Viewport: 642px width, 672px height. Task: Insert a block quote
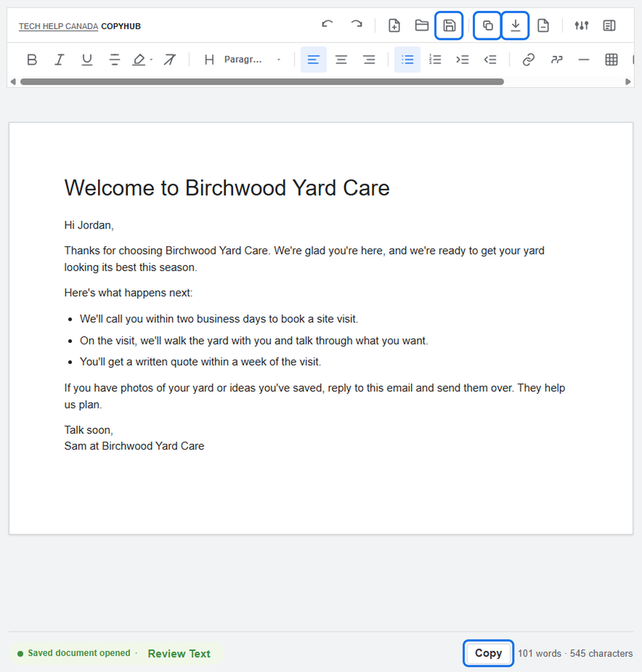[556, 60]
